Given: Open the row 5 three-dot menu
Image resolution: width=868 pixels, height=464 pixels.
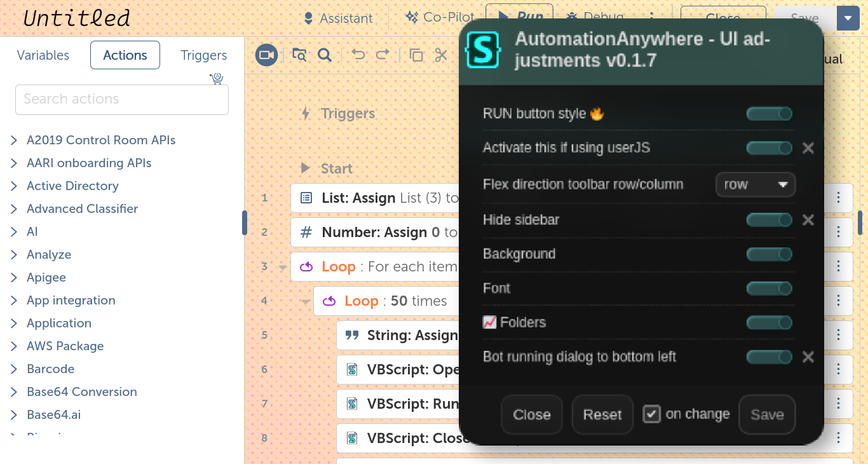Looking at the screenshot, I should (x=839, y=335).
